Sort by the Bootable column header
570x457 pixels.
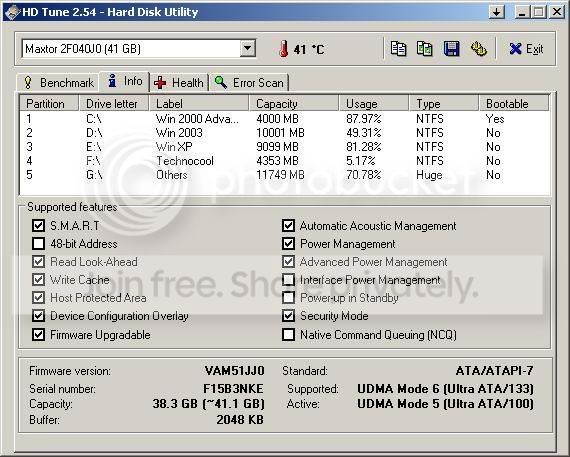tap(514, 104)
